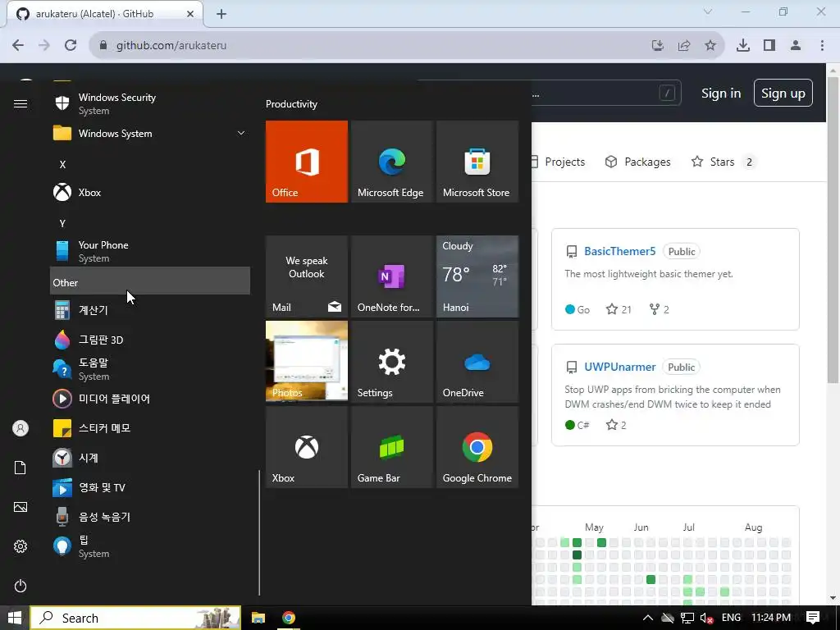Click the network tray icon
The image size is (840, 630).
(687, 618)
